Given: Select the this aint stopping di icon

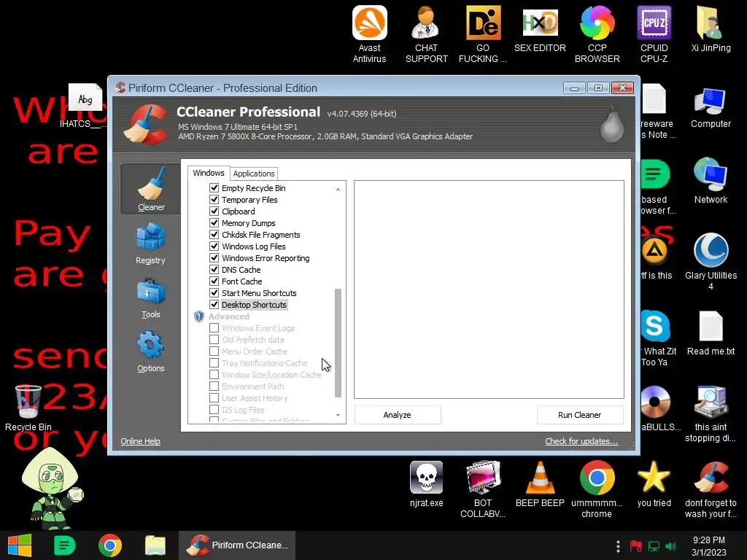Looking at the screenshot, I should click(711, 414).
